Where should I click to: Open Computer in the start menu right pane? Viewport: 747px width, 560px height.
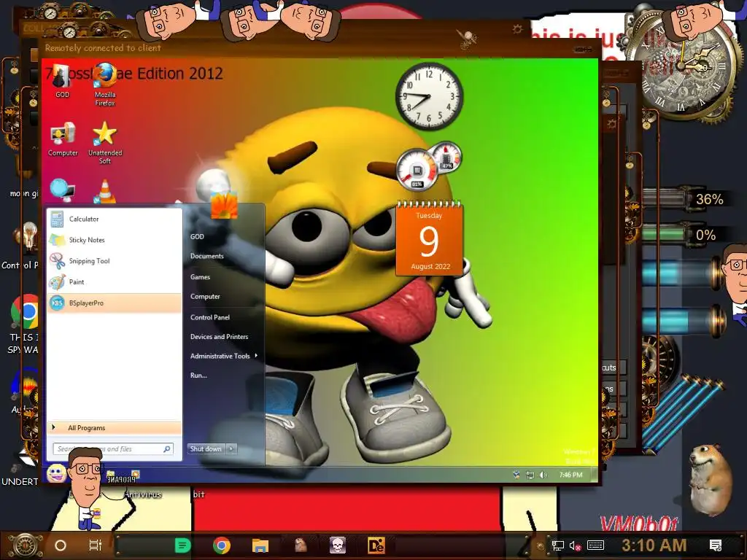pyautogui.click(x=205, y=297)
